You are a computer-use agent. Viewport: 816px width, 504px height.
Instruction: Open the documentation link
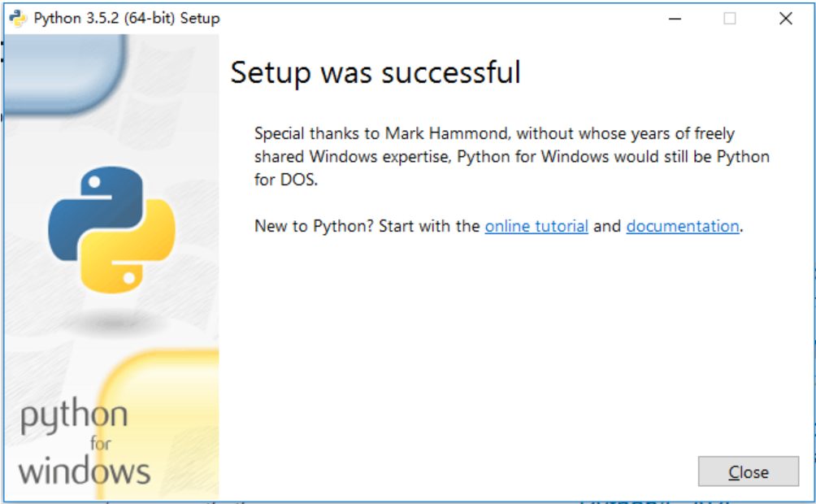tap(682, 226)
